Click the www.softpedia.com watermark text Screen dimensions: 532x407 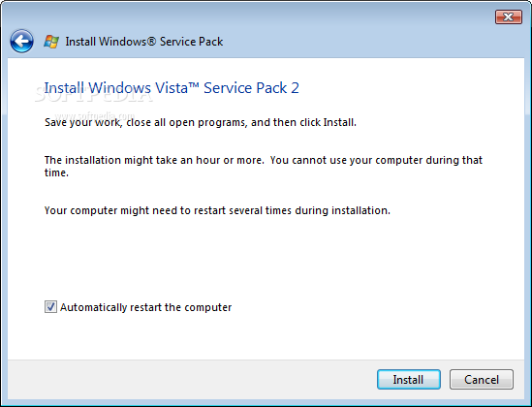click(95, 115)
